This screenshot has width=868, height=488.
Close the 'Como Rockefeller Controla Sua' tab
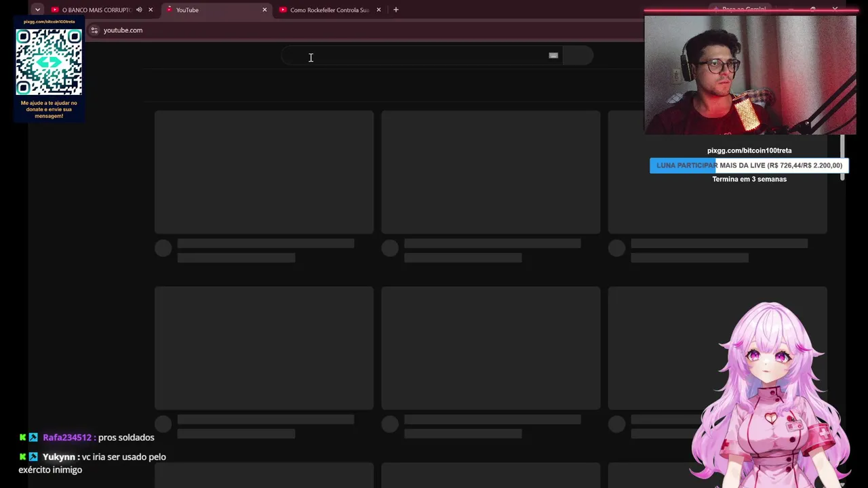pos(378,9)
